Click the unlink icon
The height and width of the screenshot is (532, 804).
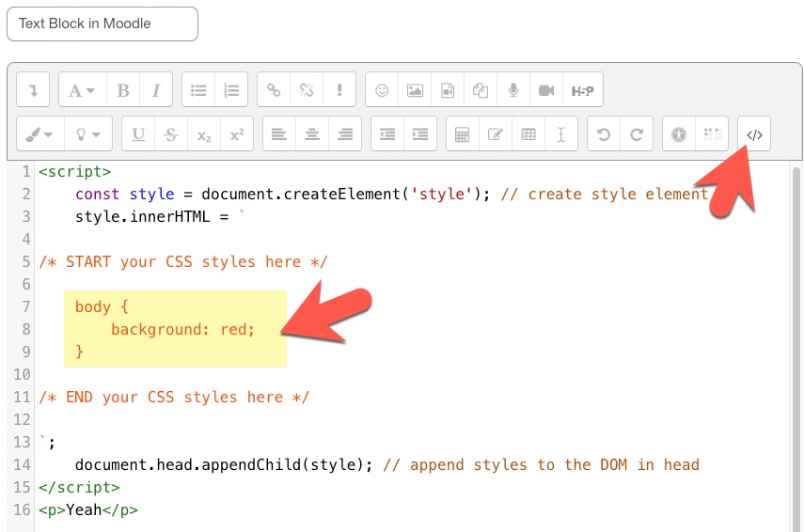[306, 90]
